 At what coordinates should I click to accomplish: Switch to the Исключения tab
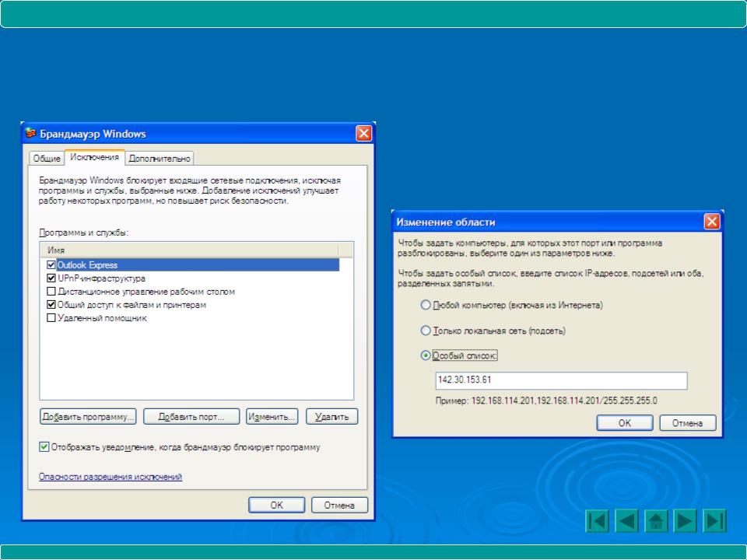(x=95, y=157)
